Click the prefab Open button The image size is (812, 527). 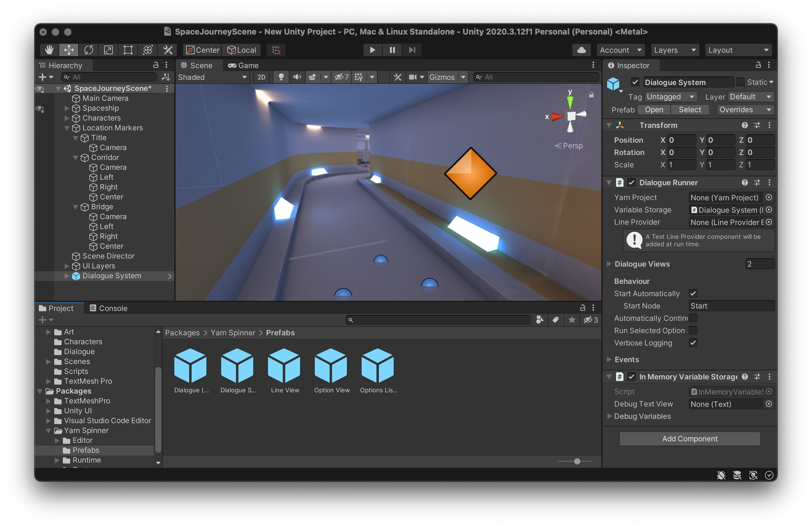point(654,110)
